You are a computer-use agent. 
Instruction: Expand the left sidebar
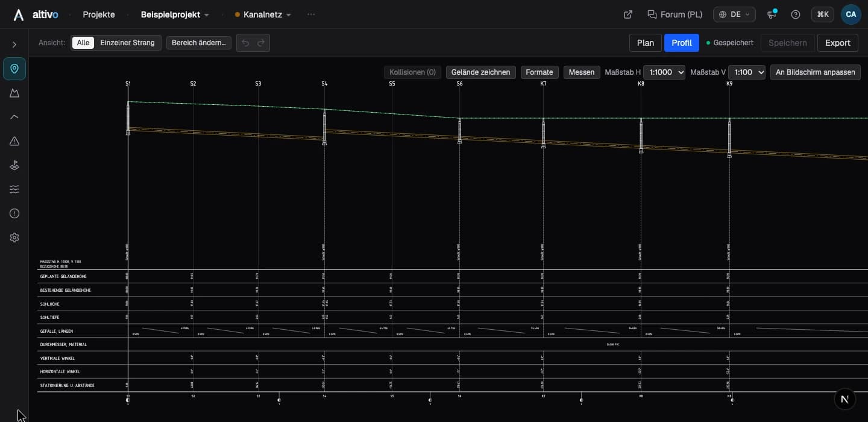14,45
